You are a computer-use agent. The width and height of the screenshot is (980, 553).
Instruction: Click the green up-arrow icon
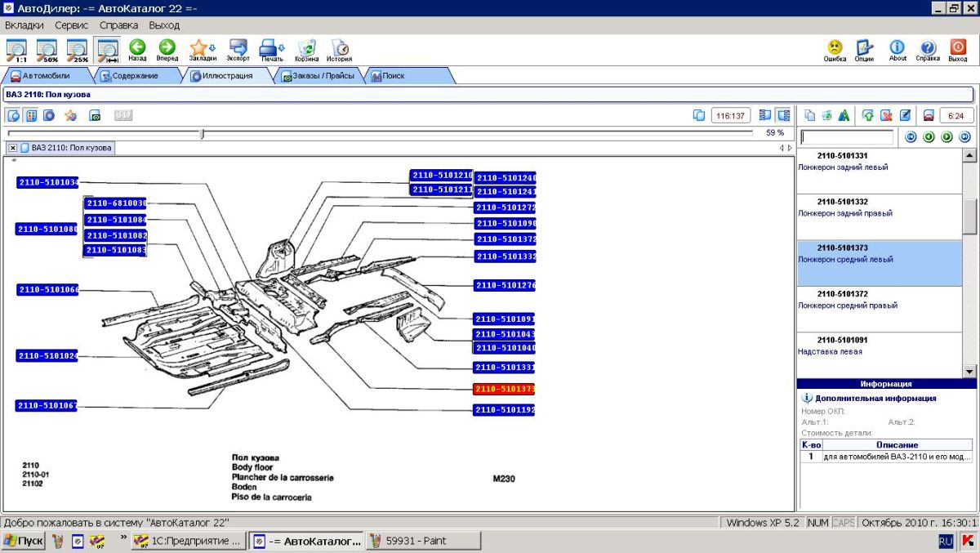click(x=867, y=115)
